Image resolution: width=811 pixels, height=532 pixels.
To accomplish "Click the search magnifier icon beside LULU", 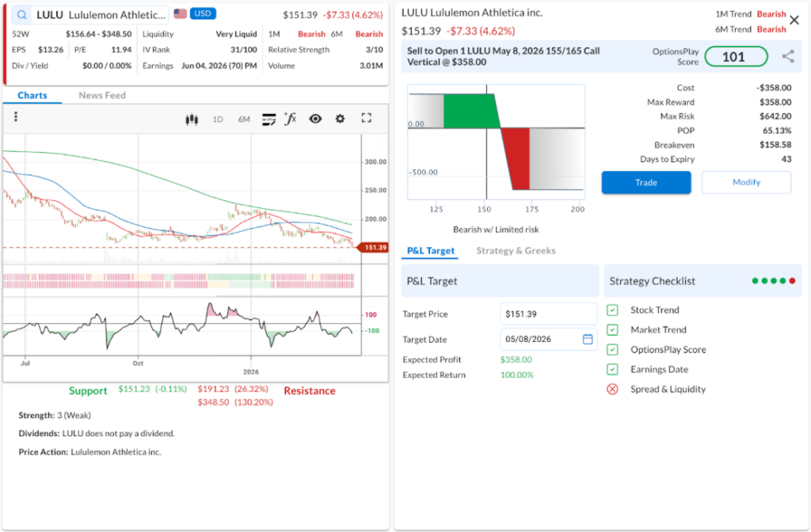I will coord(21,15).
